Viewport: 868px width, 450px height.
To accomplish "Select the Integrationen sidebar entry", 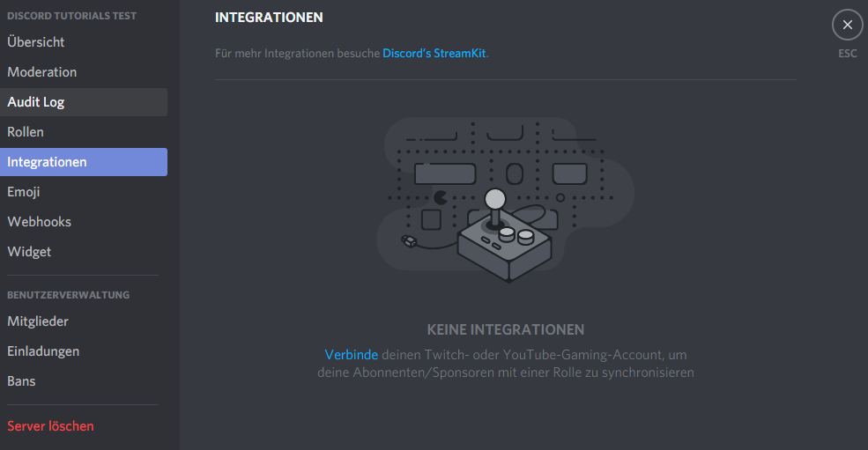I will (x=48, y=162).
